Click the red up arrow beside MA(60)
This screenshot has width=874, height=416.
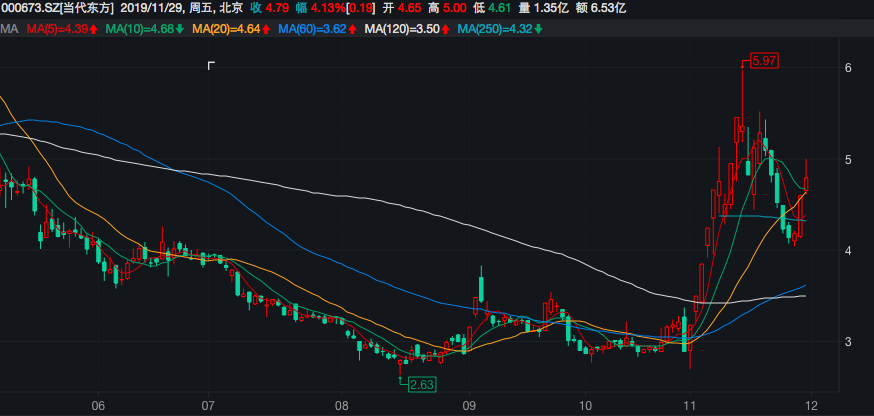351,29
